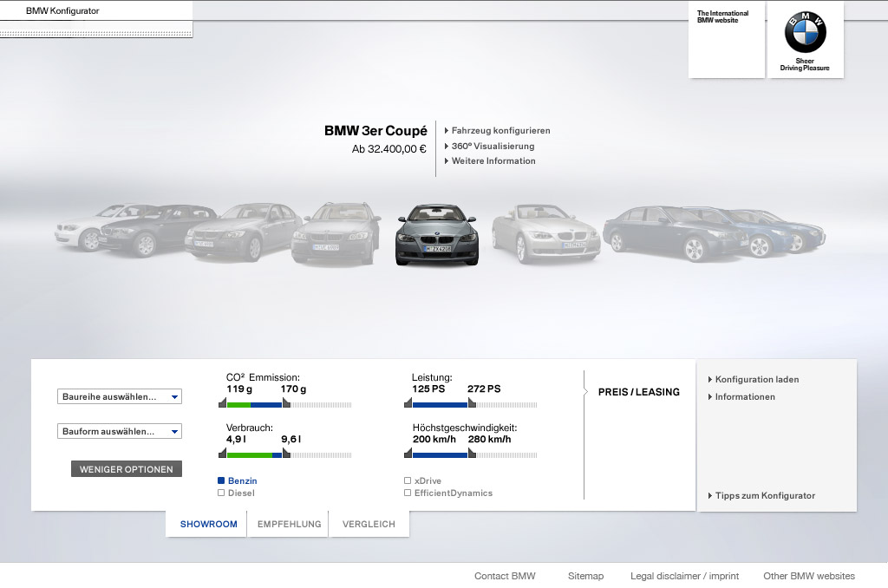Switch to the VERGLEICH tab
This screenshot has width=888, height=588.
[369, 524]
